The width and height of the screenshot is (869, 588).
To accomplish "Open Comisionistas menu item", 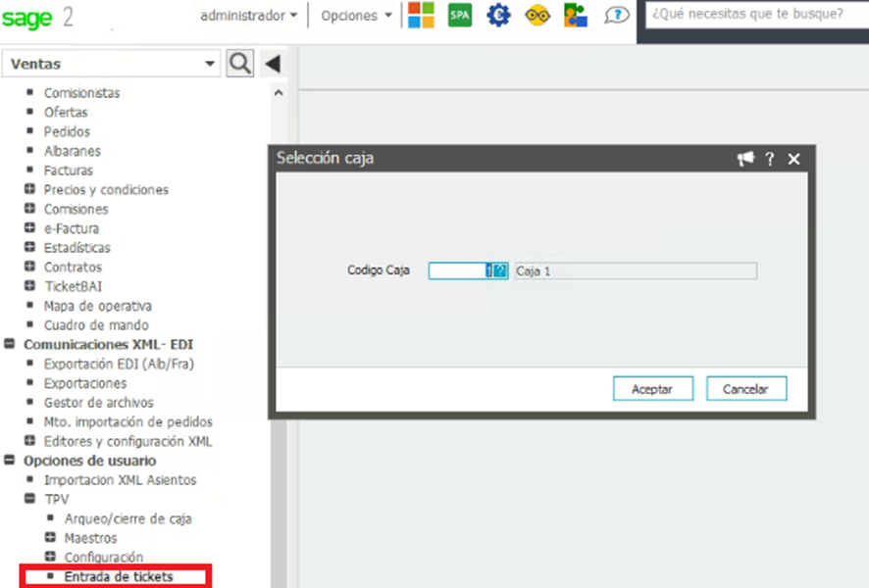I will (82, 93).
